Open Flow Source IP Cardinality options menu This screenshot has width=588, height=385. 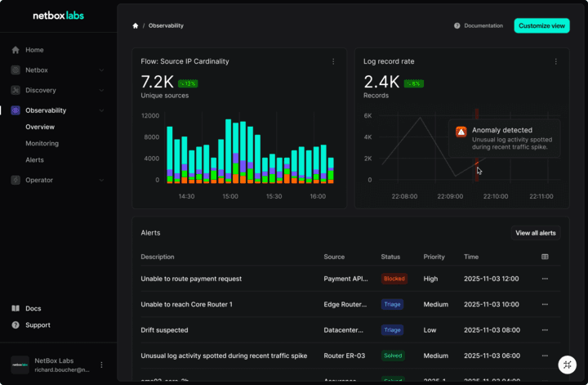[333, 61]
